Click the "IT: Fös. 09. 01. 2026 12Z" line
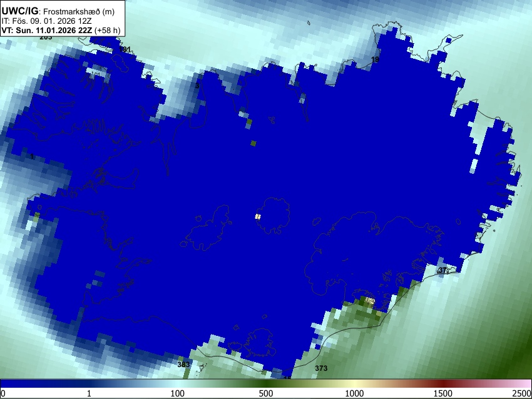532x399 pixels. [x=46, y=21]
